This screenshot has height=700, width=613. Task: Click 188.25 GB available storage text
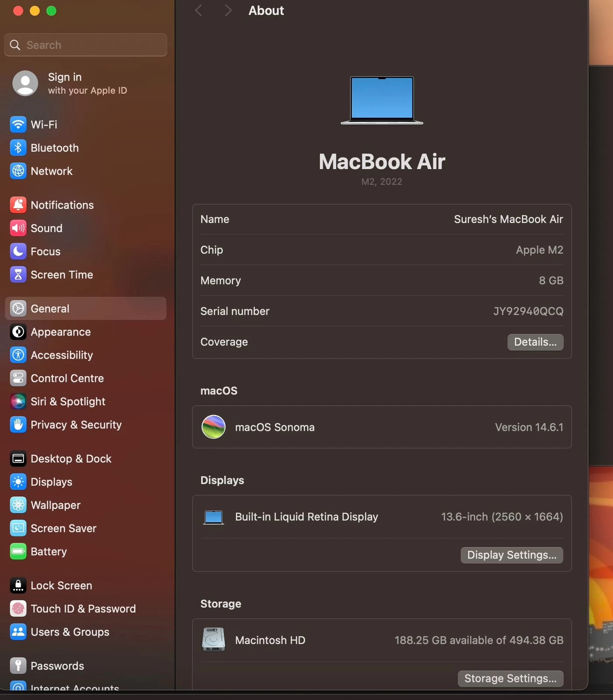click(479, 640)
